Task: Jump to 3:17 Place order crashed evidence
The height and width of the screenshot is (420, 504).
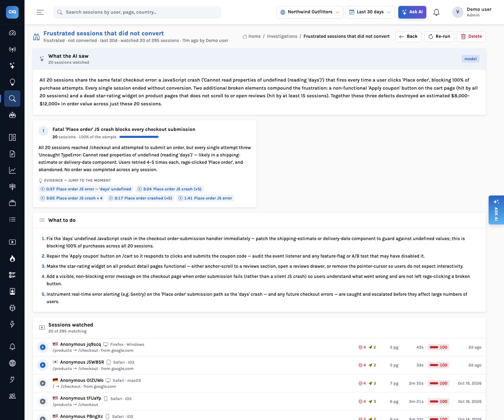Action: (x=140, y=198)
